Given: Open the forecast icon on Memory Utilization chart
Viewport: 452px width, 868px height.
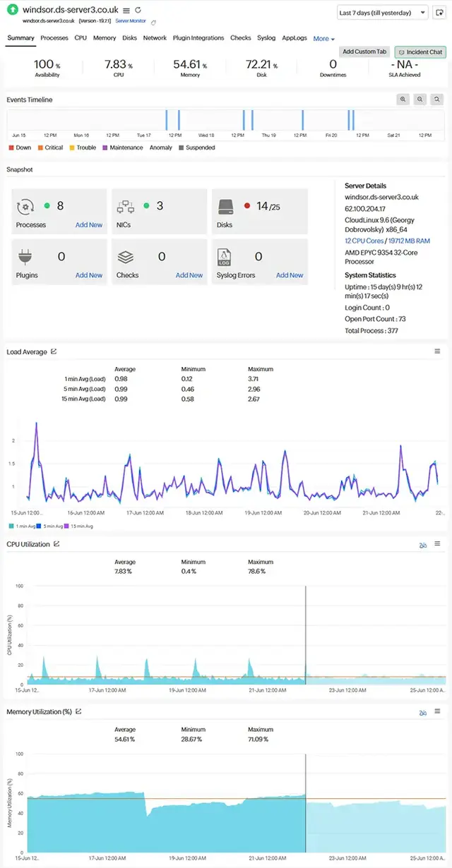Looking at the screenshot, I should tap(422, 713).
